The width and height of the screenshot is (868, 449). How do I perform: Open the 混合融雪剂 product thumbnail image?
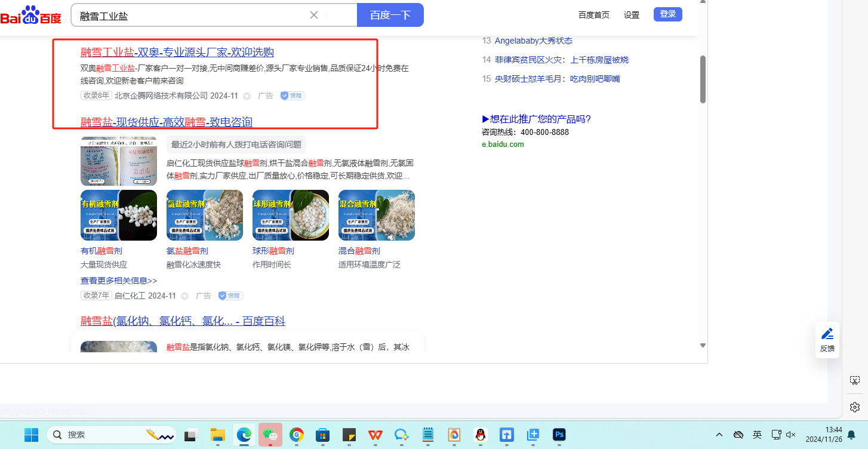click(x=377, y=216)
